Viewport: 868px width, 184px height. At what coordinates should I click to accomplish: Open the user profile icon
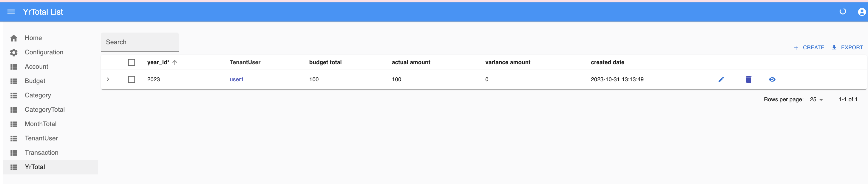[861, 12]
